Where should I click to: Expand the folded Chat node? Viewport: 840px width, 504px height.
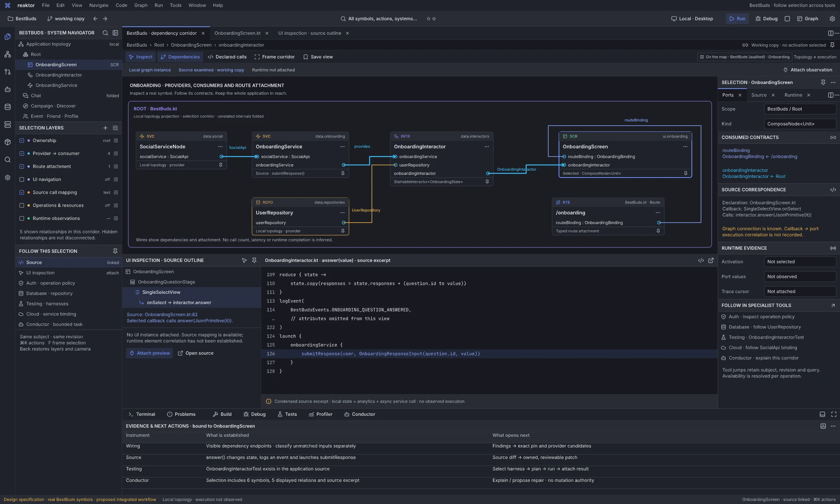pos(69,96)
